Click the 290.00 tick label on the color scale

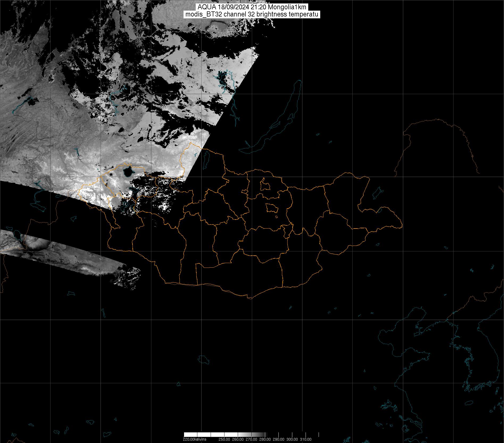(x=279, y=439)
